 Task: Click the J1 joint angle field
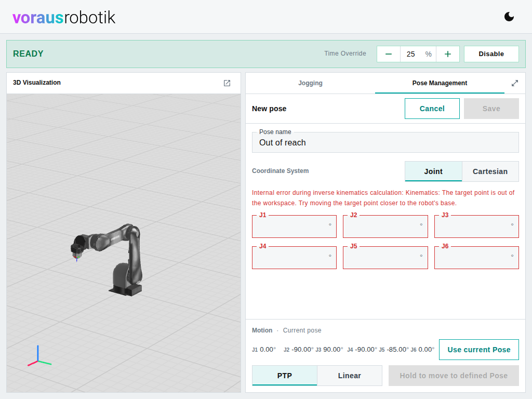click(294, 227)
